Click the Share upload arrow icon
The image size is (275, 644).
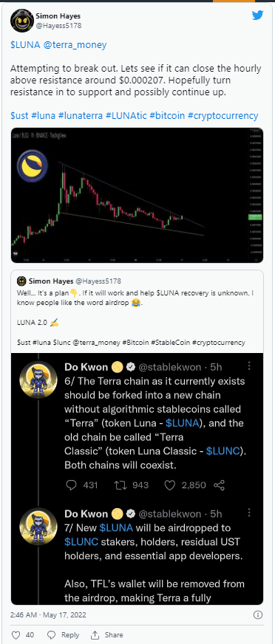pos(95,634)
